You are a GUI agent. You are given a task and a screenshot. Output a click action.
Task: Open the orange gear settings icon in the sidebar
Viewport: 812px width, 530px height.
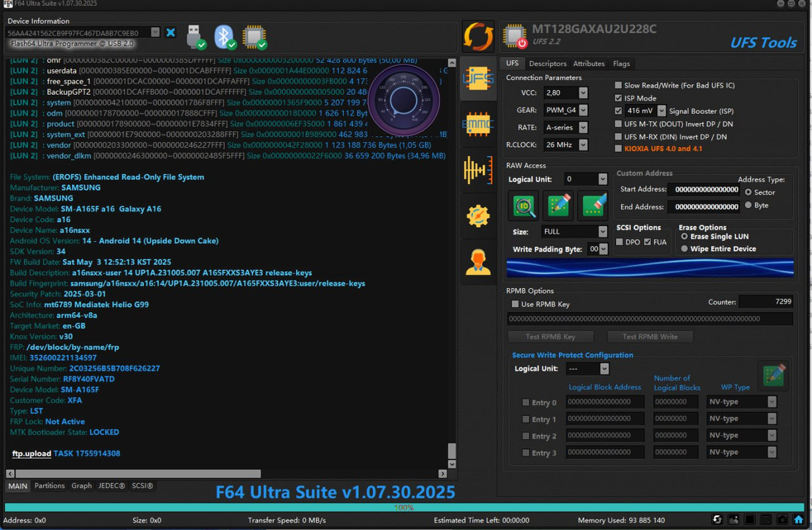point(478,216)
